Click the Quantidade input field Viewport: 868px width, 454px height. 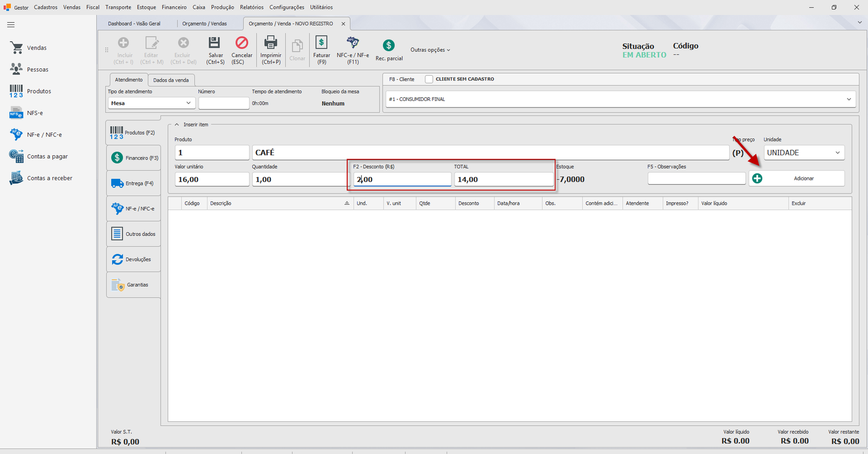coord(299,179)
